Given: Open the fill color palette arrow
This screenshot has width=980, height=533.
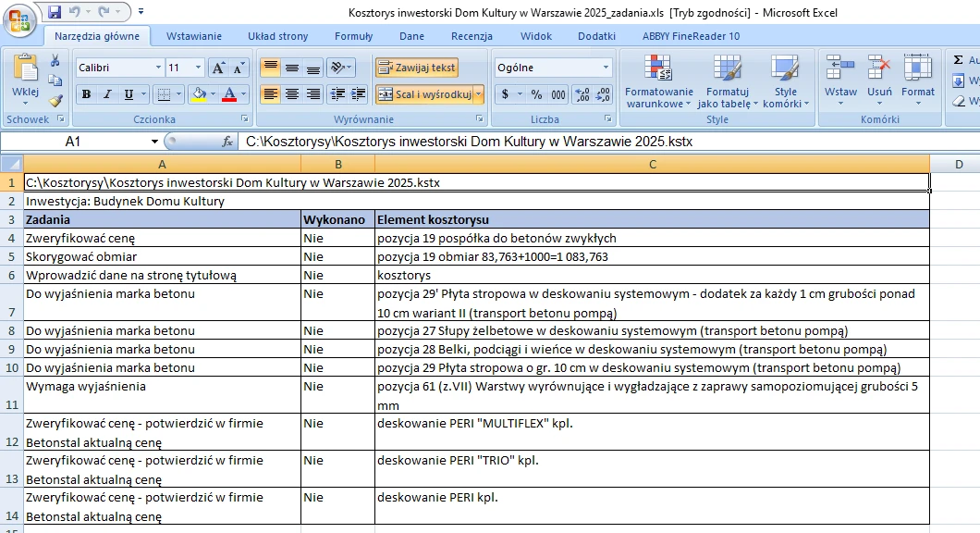Looking at the screenshot, I should 213,94.
